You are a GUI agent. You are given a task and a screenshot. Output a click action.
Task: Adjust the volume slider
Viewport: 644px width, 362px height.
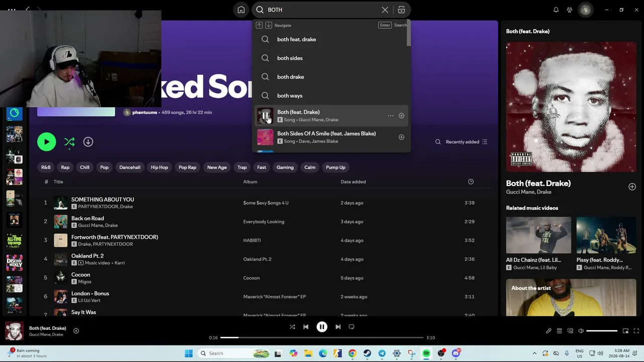pyautogui.click(x=602, y=331)
